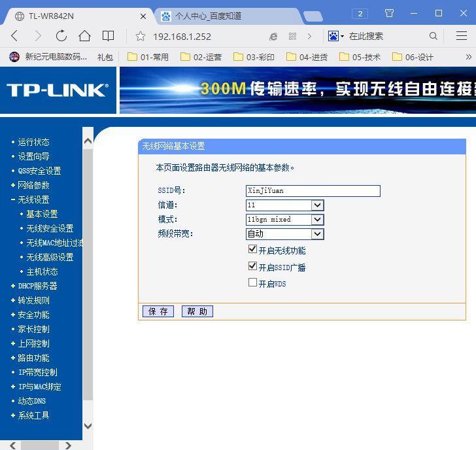
Task: Open the reading mode book icon
Action: (x=108, y=36)
